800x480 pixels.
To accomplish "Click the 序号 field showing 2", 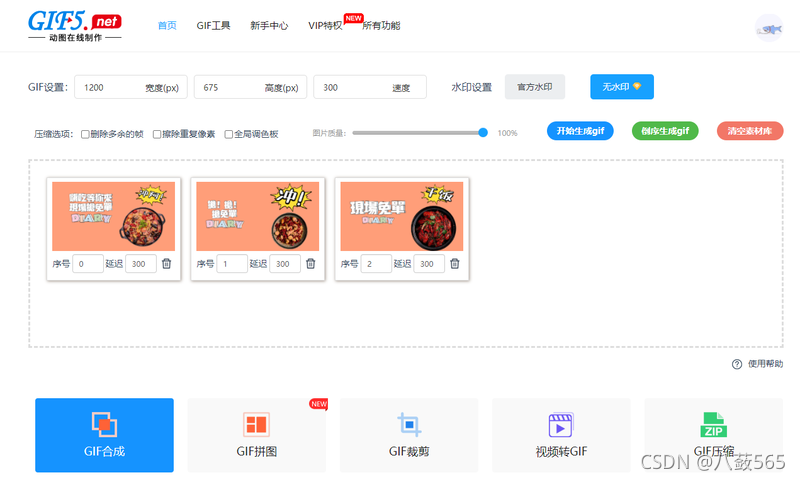I will click(376, 264).
